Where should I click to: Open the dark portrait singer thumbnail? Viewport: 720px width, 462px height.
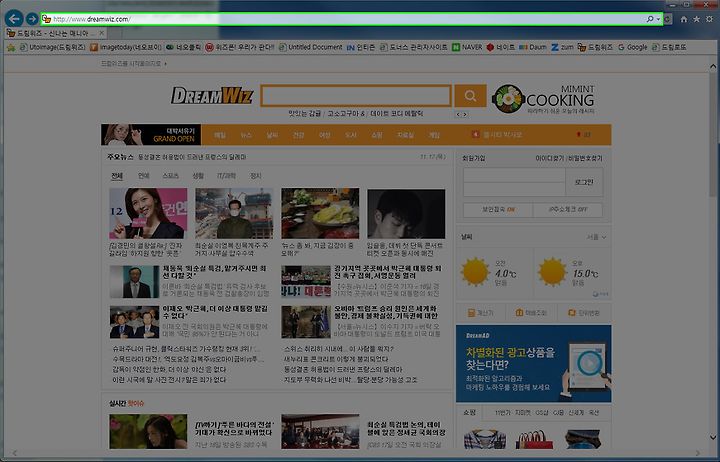(406, 213)
